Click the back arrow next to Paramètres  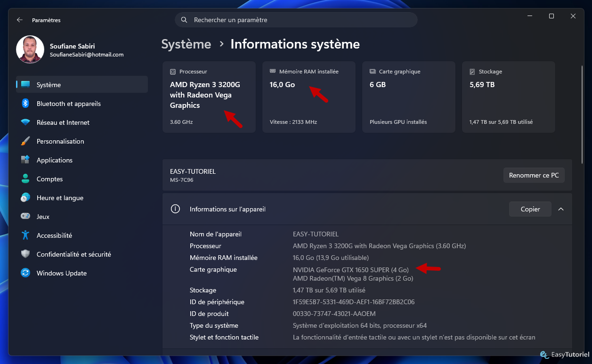(x=19, y=20)
